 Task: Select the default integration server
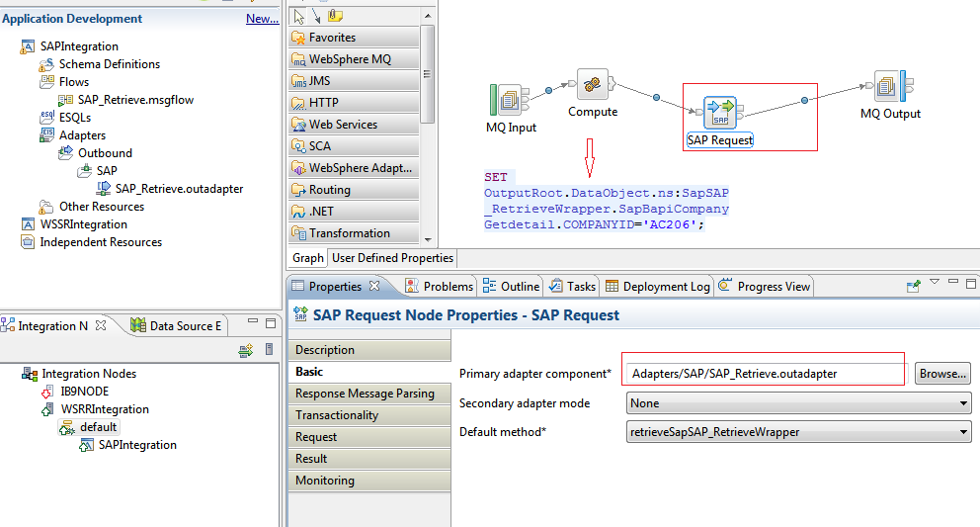click(98, 427)
